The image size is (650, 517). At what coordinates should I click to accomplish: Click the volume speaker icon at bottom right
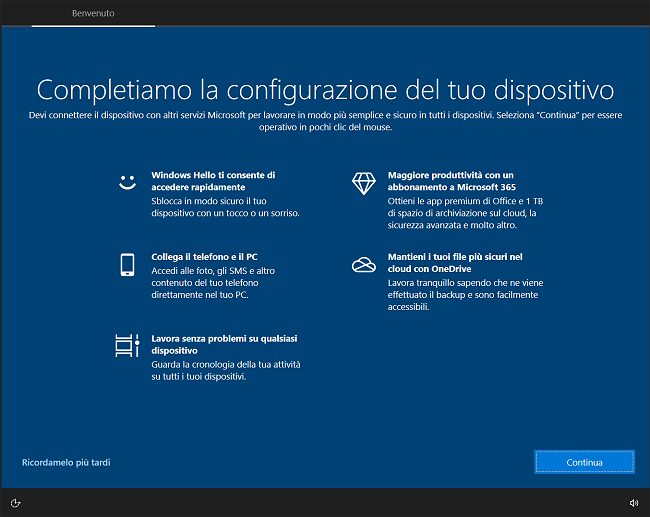(x=634, y=502)
